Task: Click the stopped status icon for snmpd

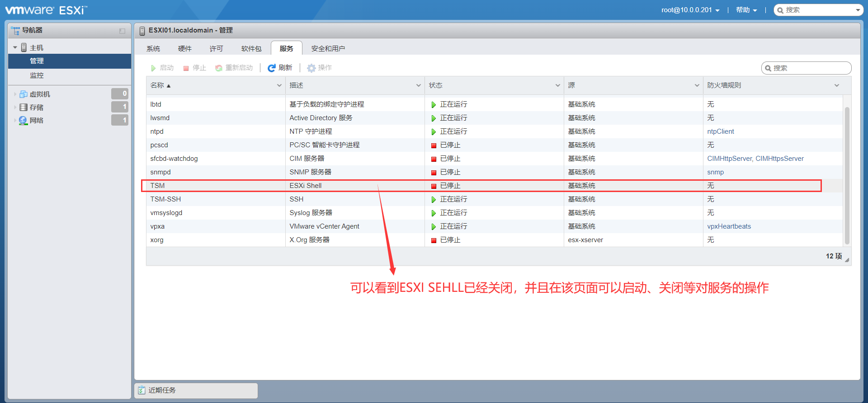Action: click(434, 173)
